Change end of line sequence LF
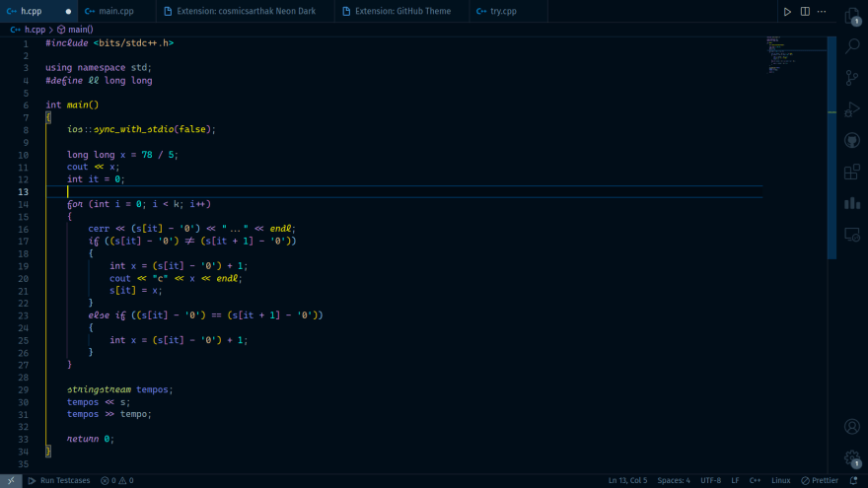Screen dimensions: 868x488 tap(735, 481)
